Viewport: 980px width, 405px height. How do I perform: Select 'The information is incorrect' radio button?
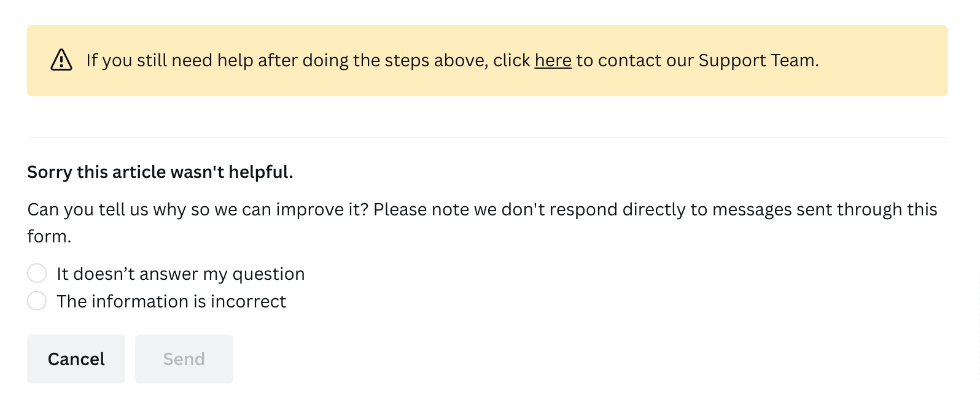pos(37,301)
